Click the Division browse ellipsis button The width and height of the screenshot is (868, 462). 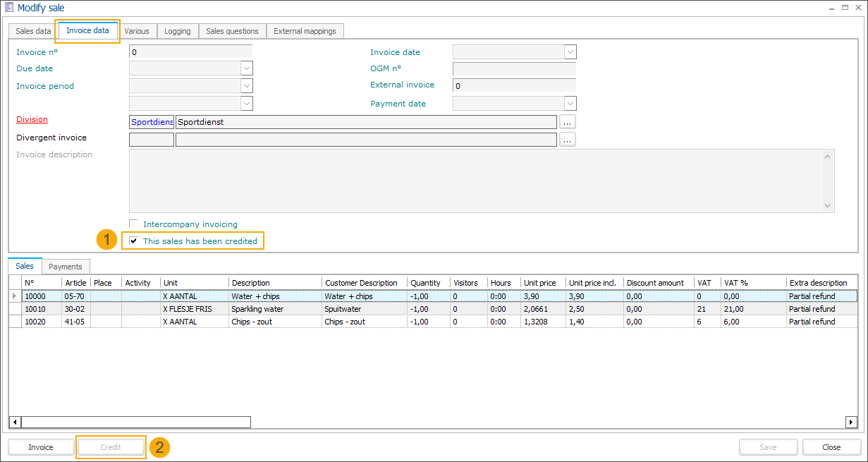tap(568, 122)
